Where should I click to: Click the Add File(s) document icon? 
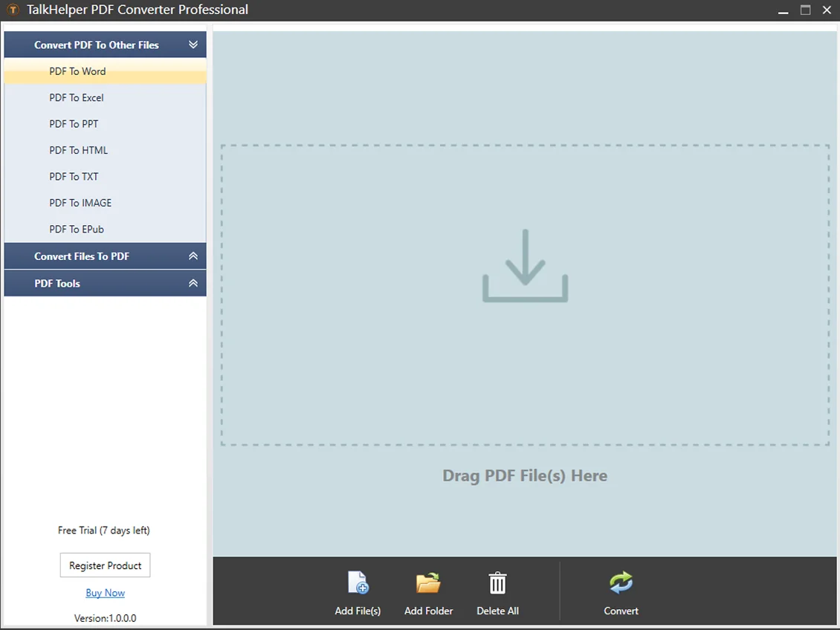click(x=358, y=582)
